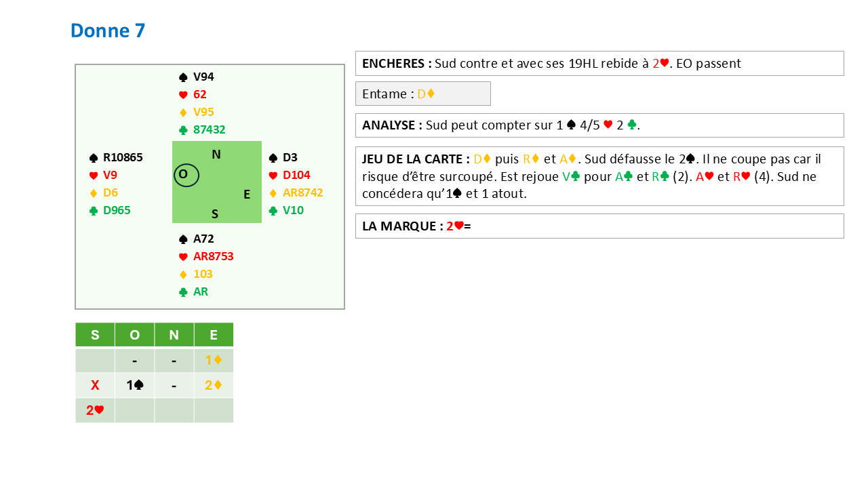Click the heart icon next to South's AR8753
This screenshot has height=488, width=868.
183,257
